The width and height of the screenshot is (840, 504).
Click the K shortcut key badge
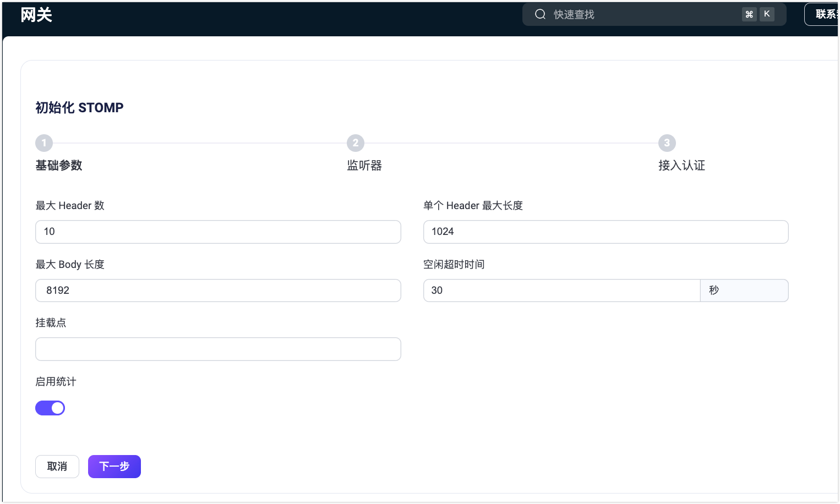point(767,14)
